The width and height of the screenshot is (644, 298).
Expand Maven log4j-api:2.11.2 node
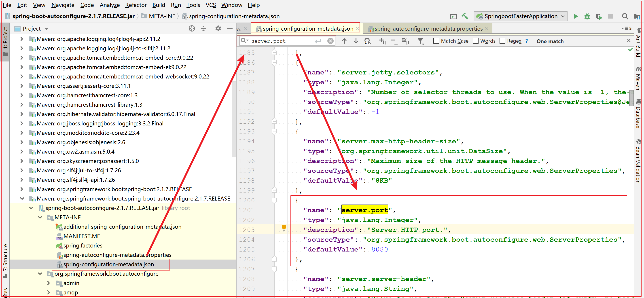click(x=22, y=39)
